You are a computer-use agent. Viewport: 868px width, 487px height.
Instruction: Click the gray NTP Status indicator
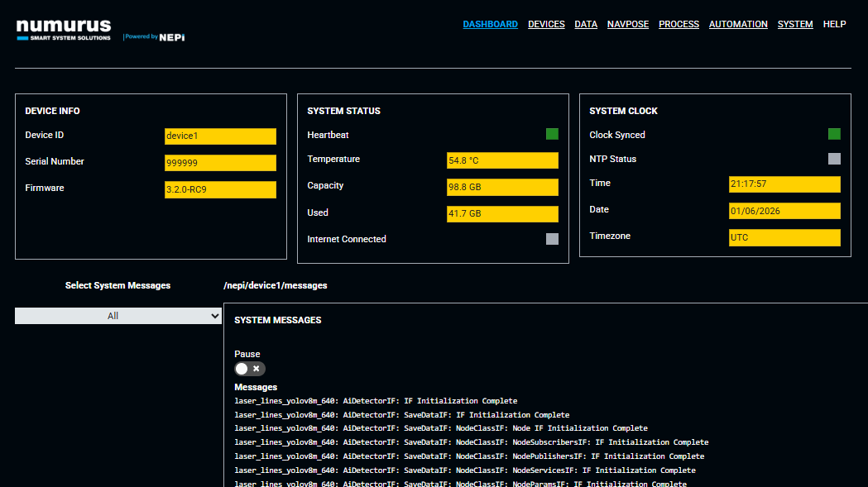(834, 159)
